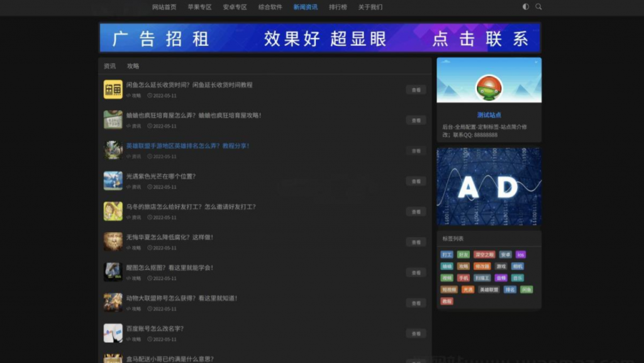Click the 攻略 category icon on the 闲鱼 article
The width and height of the screenshot is (644, 363).
click(129, 96)
